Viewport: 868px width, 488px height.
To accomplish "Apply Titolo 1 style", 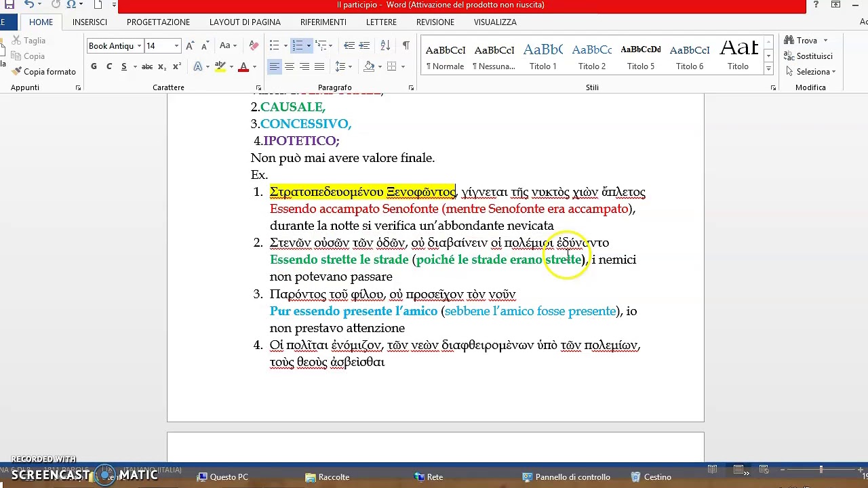I will tap(542, 56).
